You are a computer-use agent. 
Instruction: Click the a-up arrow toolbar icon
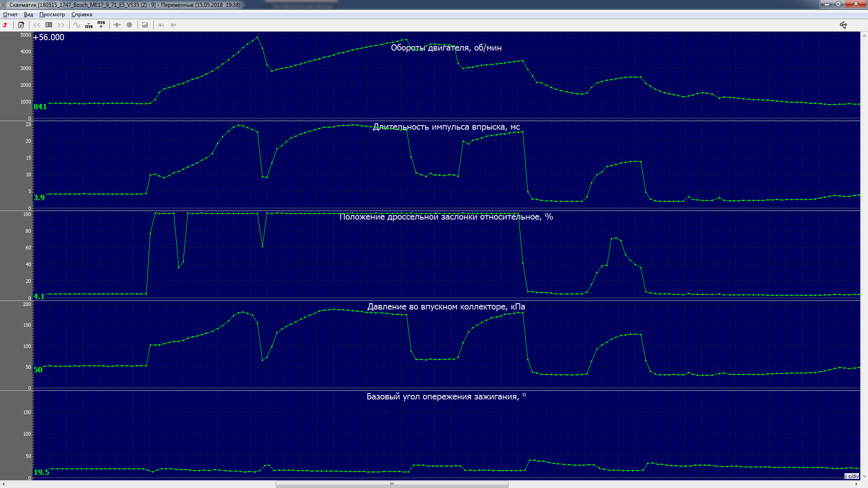(x=174, y=25)
